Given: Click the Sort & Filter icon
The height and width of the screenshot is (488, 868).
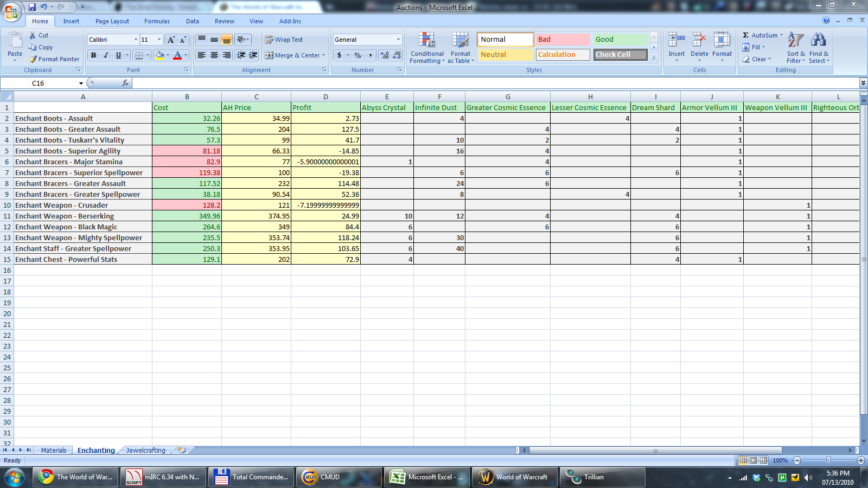Looking at the screenshot, I should 795,40.
